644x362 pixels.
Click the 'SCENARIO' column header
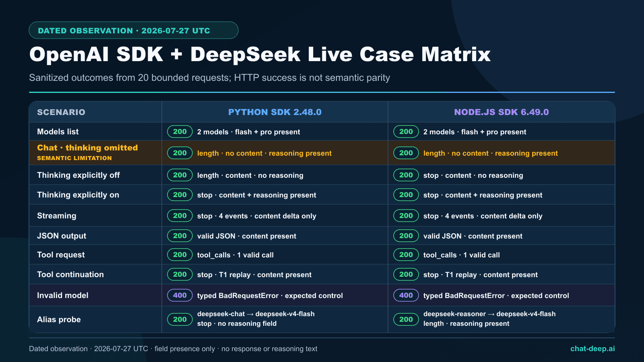(x=61, y=112)
